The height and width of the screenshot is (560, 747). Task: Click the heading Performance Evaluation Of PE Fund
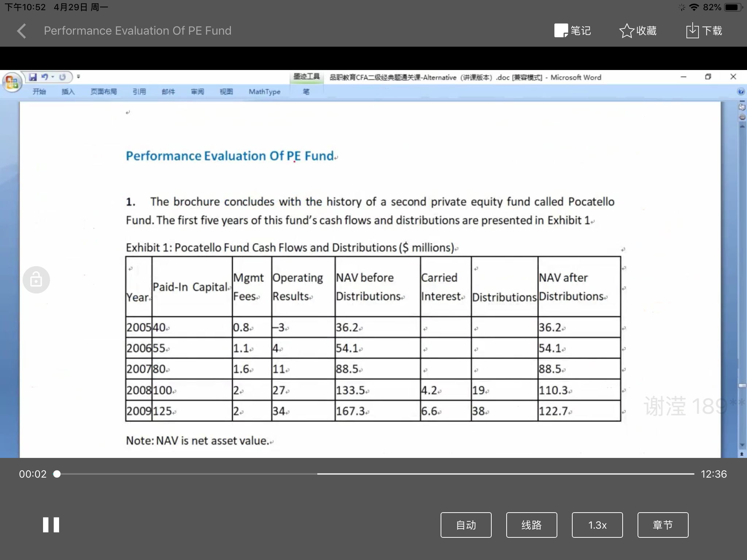[x=230, y=156]
